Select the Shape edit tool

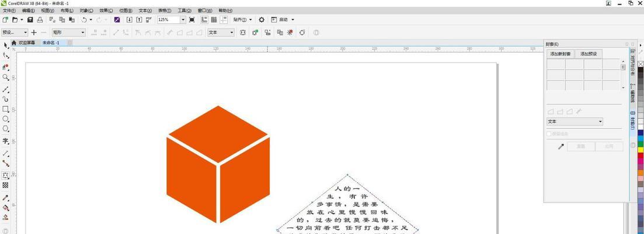pyautogui.click(x=5, y=55)
